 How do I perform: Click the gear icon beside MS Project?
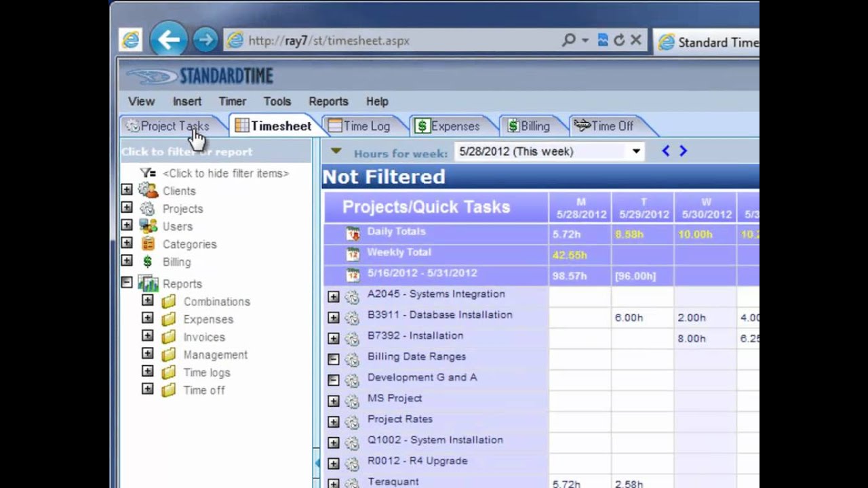click(351, 401)
